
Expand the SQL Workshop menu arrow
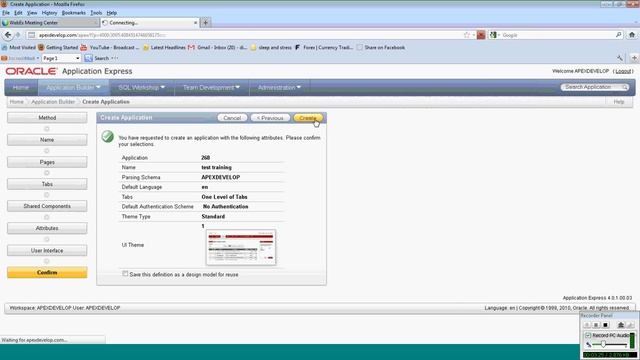pyautogui.click(x=163, y=87)
